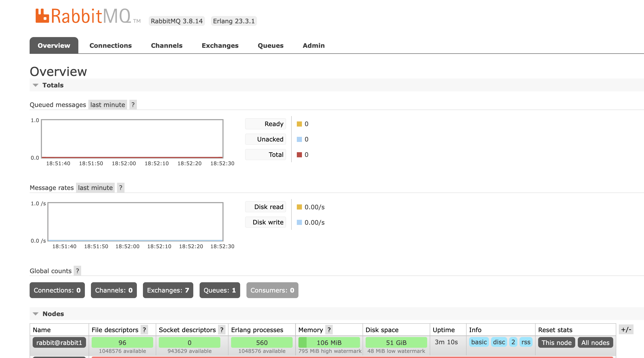The height and width of the screenshot is (358, 644).
Task: Open Memory column help icon
Action: pyautogui.click(x=329, y=330)
